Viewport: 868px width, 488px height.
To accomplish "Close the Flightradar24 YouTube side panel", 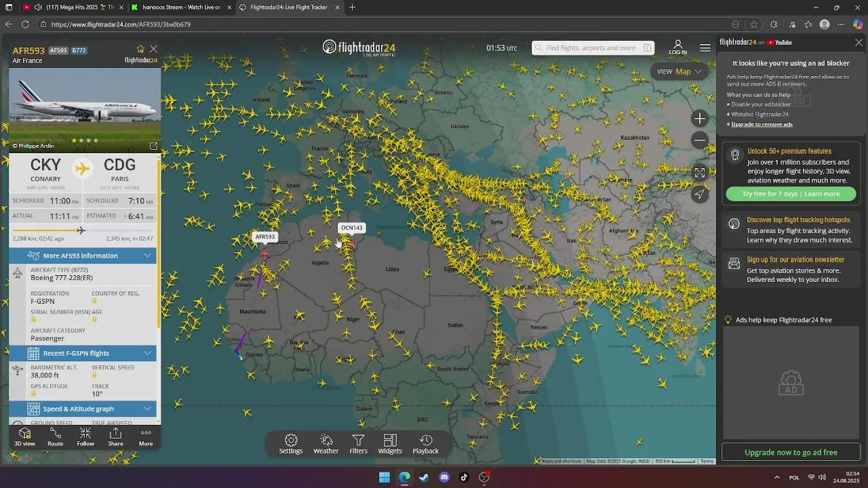I will [x=859, y=42].
